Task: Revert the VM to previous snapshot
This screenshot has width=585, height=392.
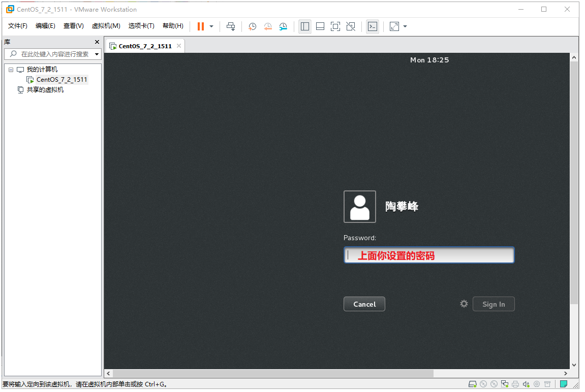Action: click(268, 26)
